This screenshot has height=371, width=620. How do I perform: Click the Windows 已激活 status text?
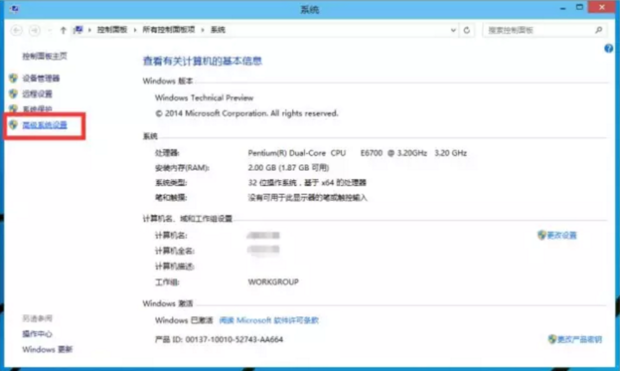pos(184,320)
